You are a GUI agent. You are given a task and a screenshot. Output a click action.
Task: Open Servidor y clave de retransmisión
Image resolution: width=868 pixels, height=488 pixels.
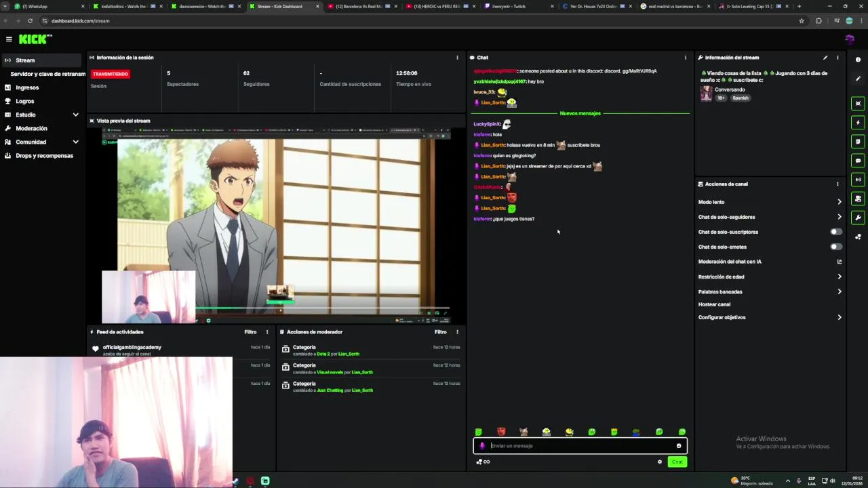point(47,74)
